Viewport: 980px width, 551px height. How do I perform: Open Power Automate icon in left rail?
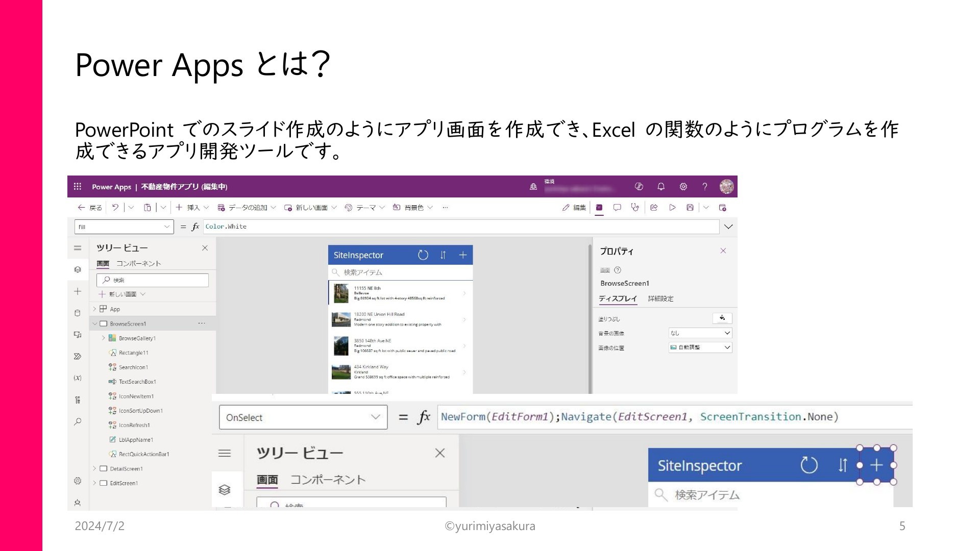point(78,357)
